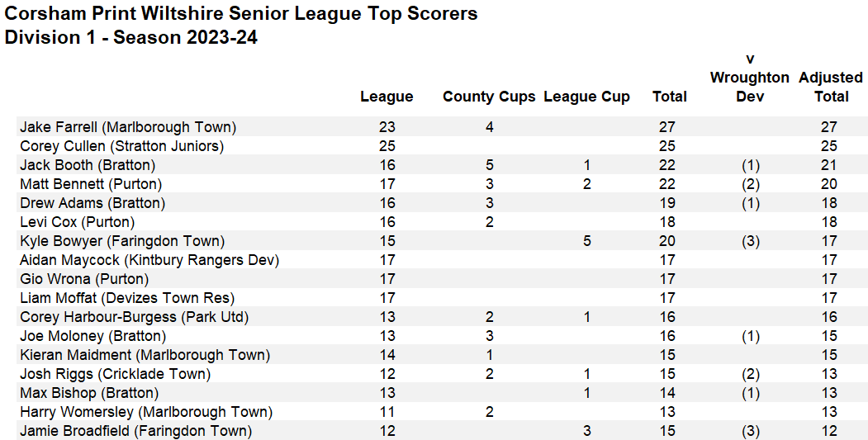Viewport: 868px width, 440px height.
Task: Click Corey Cullen (Stratton Juniors) name
Action: pos(121,146)
